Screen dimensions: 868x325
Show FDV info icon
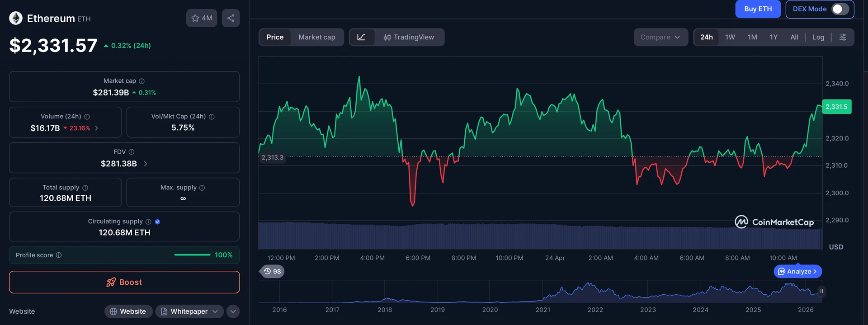pyautogui.click(x=132, y=152)
